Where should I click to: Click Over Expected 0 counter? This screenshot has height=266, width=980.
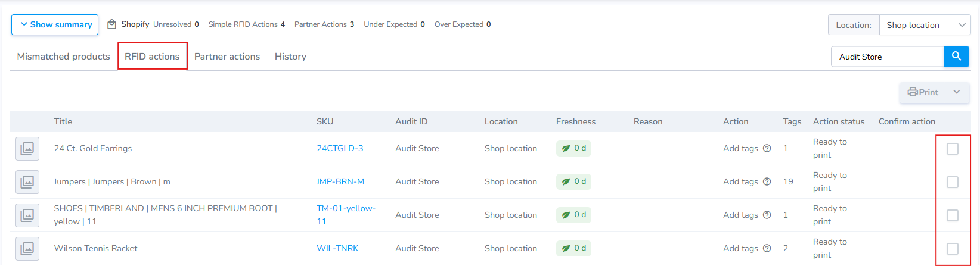[x=463, y=24]
